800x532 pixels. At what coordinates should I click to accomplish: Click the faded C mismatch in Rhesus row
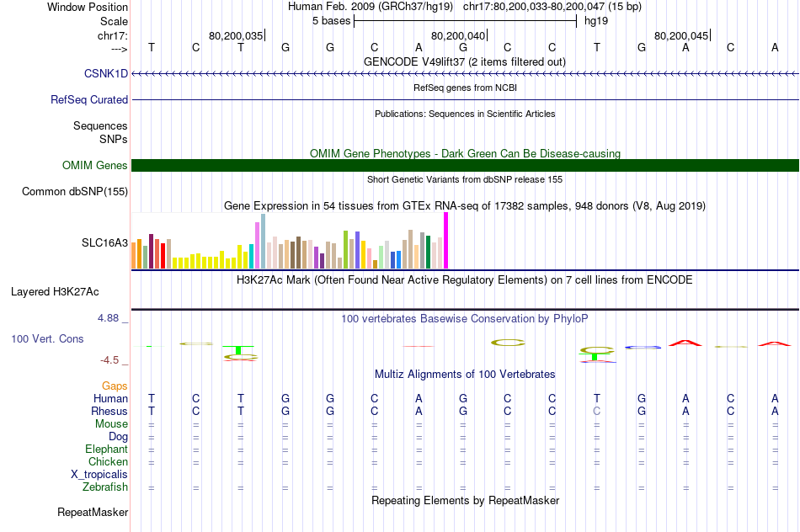pyautogui.click(x=597, y=411)
